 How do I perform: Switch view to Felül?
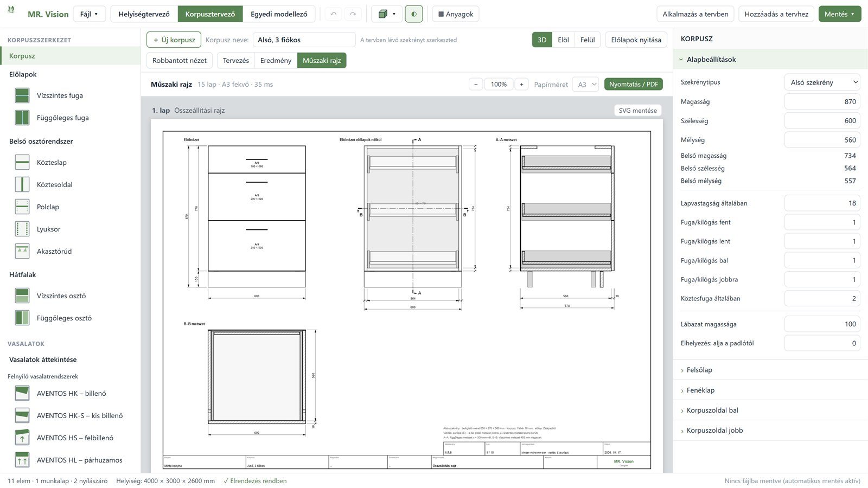(x=588, y=40)
